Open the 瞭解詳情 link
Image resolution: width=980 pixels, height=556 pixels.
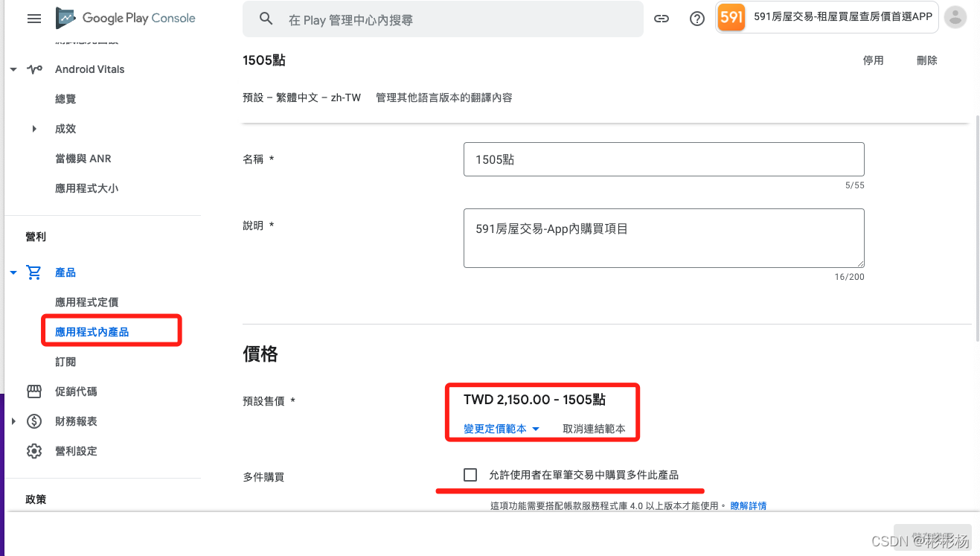coord(749,505)
